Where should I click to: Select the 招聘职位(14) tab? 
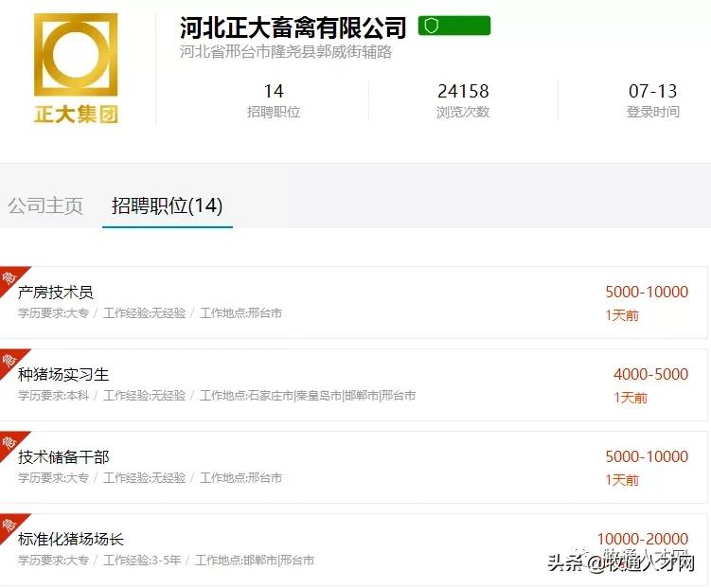click(x=168, y=205)
